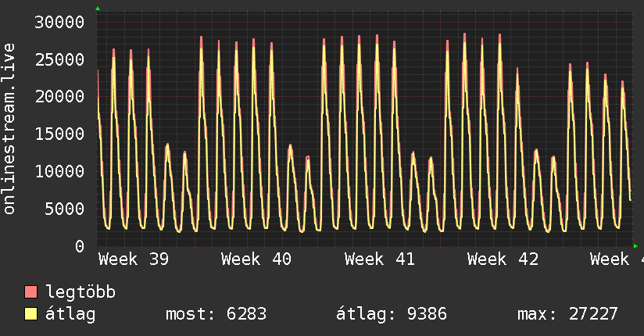Viewport: 644px width, 336px height.
Task: Click the átlag: 9386 statistic
Action: (391, 314)
